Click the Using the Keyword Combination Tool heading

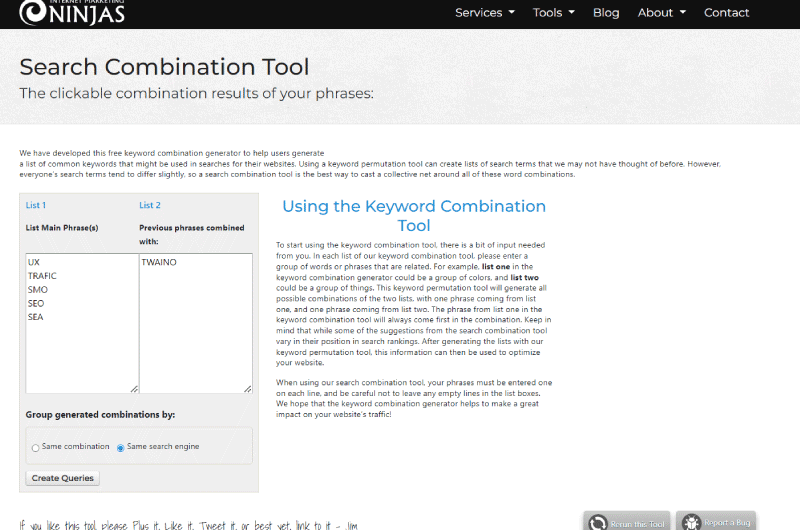coord(414,216)
